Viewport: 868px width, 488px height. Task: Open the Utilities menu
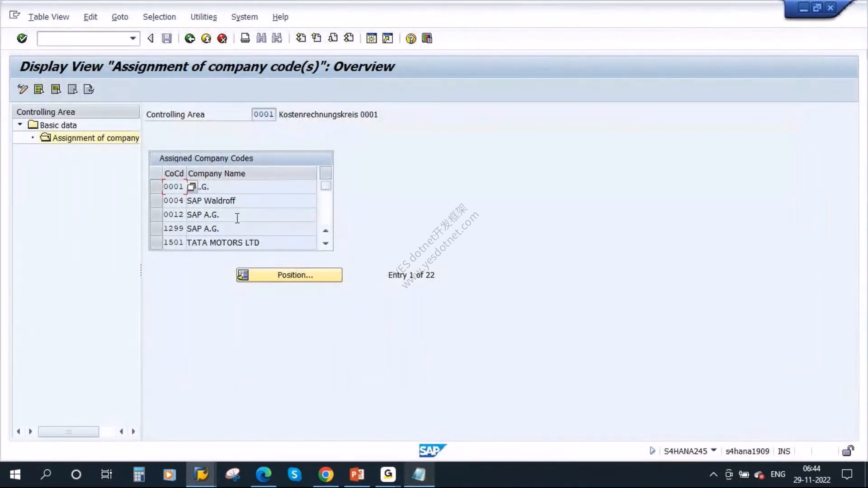click(x=203, y=17)
